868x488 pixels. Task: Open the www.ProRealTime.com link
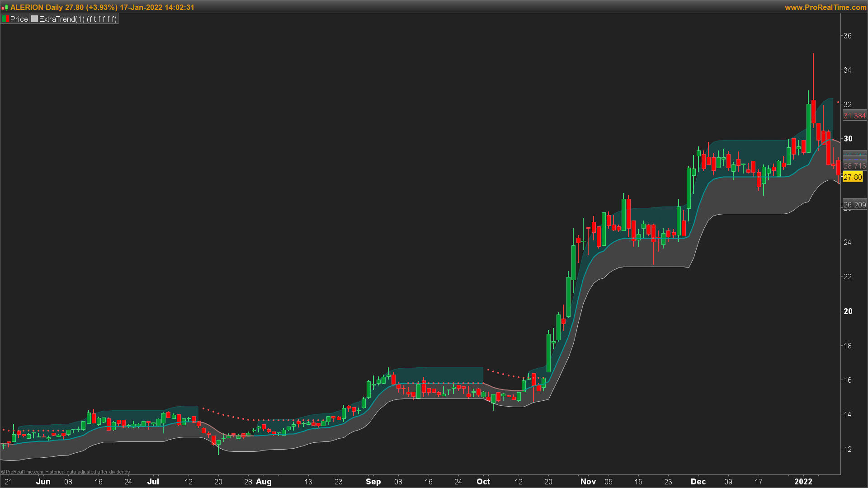coord(825,7)
